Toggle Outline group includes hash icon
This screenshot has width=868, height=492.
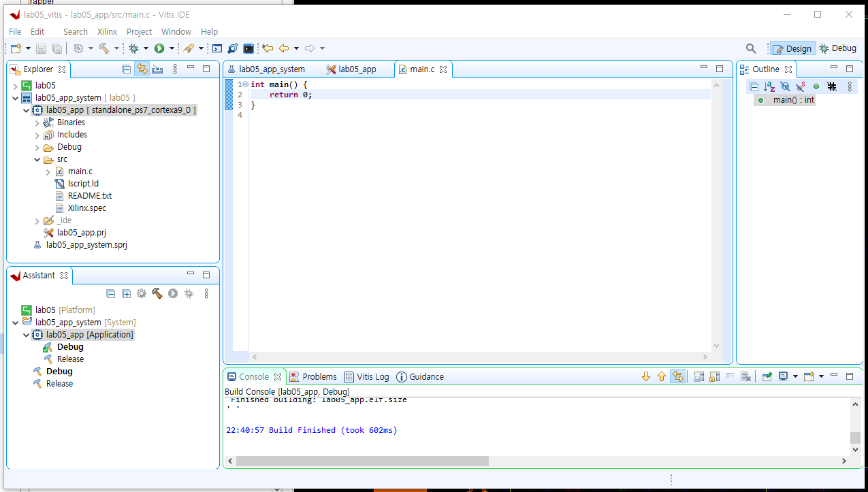point(832,86)
